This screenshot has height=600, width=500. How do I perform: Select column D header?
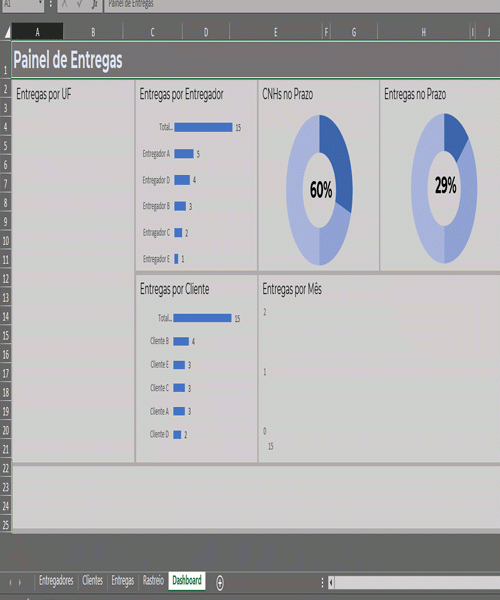(206, 32)
